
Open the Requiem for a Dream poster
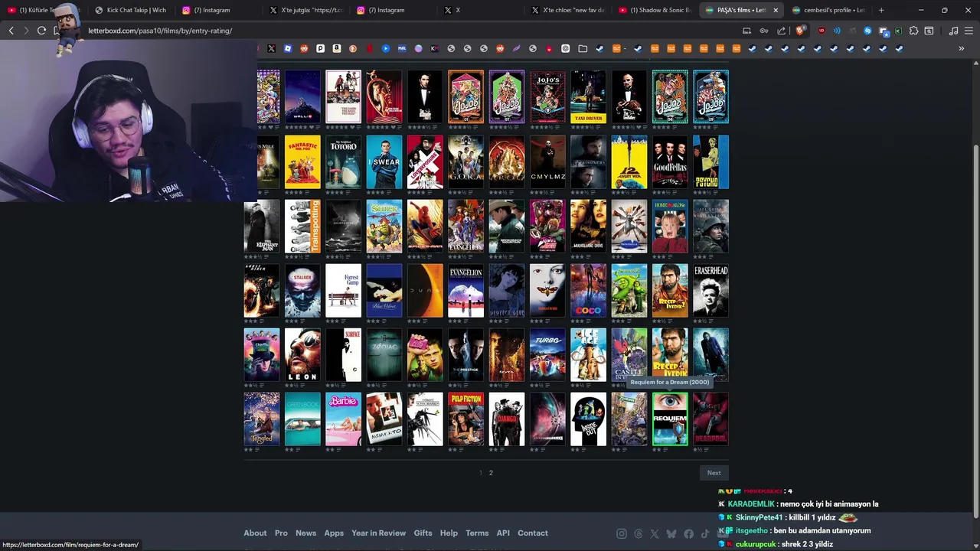pos(670,419)
